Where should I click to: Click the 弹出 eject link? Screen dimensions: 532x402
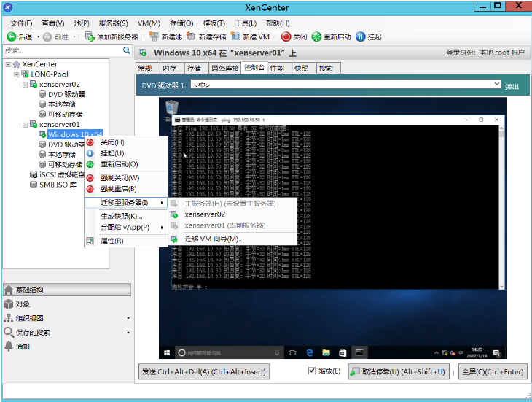(512, 86)
